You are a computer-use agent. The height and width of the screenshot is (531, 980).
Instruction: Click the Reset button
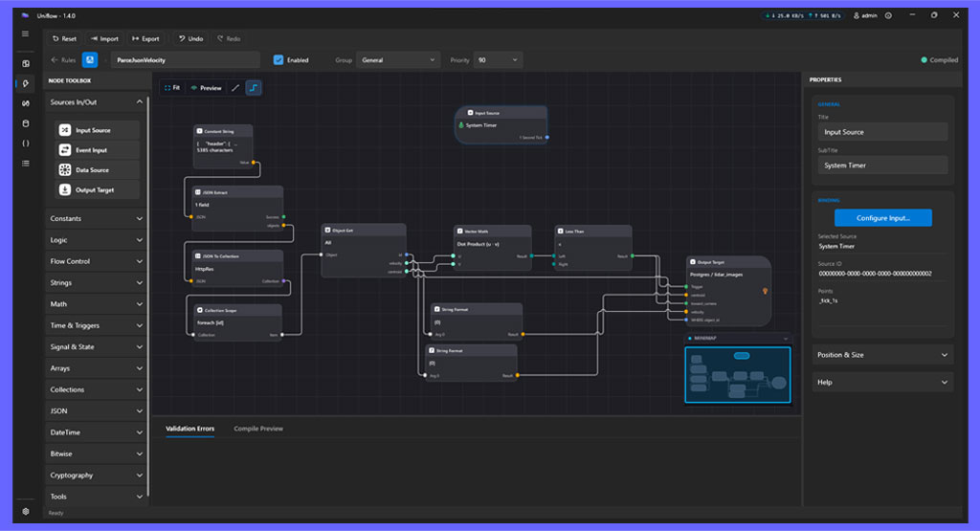64,38
